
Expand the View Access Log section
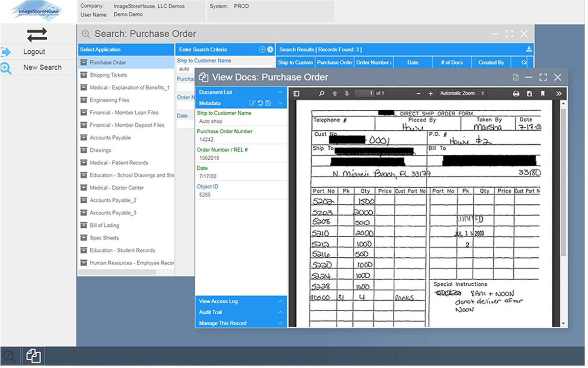coord(280,301)
